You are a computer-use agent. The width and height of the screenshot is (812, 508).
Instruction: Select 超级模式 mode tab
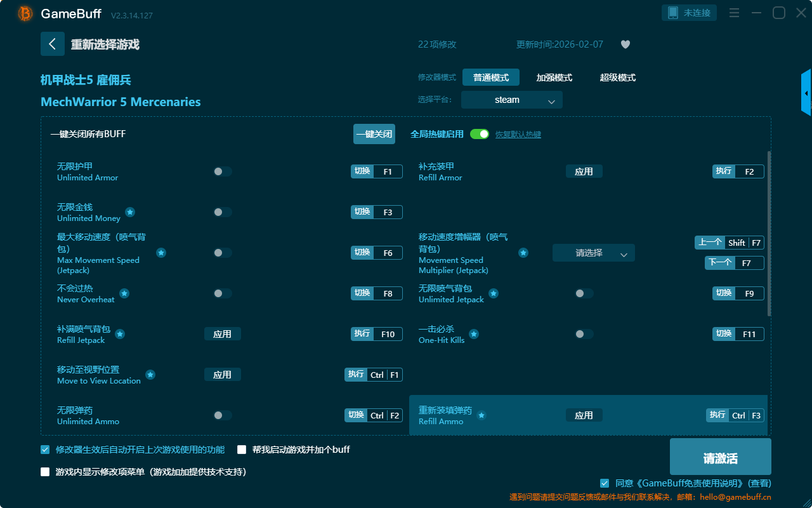[617, 77]
